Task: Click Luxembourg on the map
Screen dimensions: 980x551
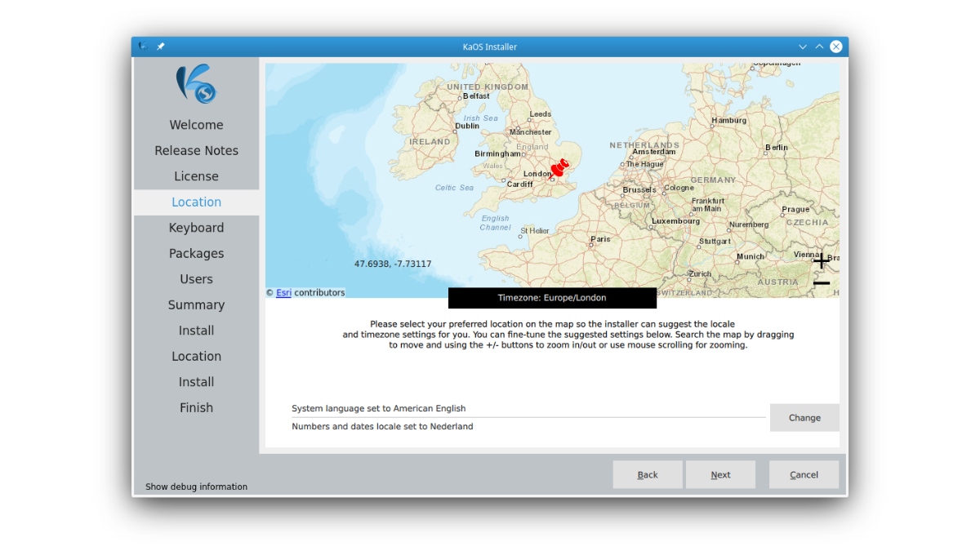Action: [676, 221]
